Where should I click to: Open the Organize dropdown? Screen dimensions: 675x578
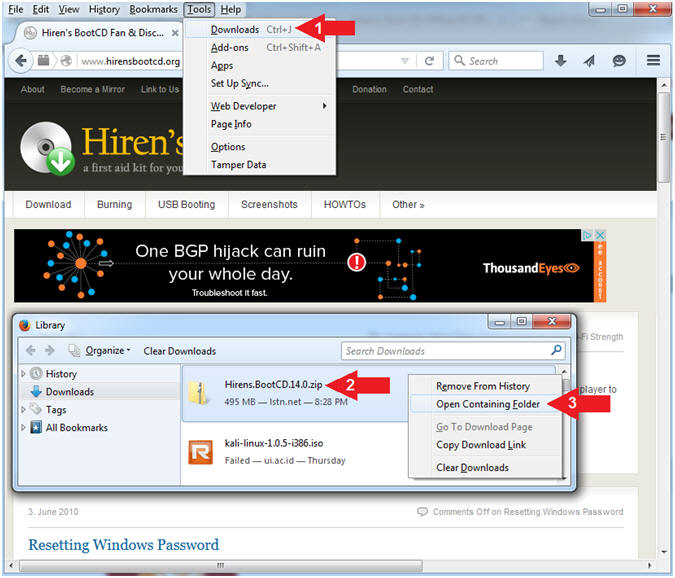click(x=107, y=351)
